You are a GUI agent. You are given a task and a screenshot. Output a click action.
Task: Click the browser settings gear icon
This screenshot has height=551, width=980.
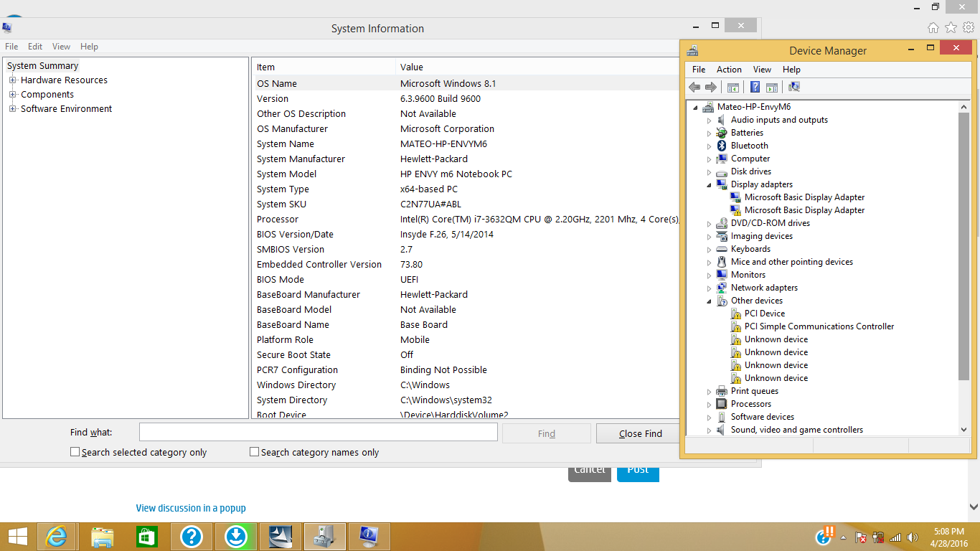pos(969,28)
